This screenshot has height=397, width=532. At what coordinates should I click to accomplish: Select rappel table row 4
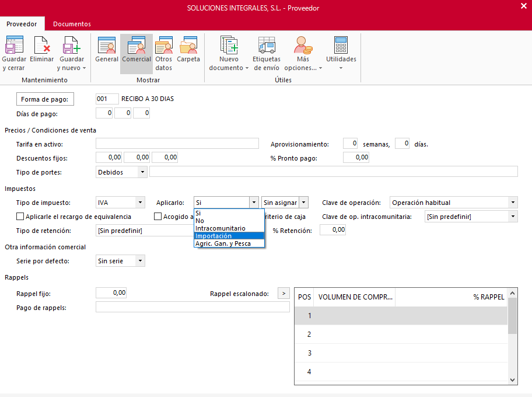pos(401,372)
